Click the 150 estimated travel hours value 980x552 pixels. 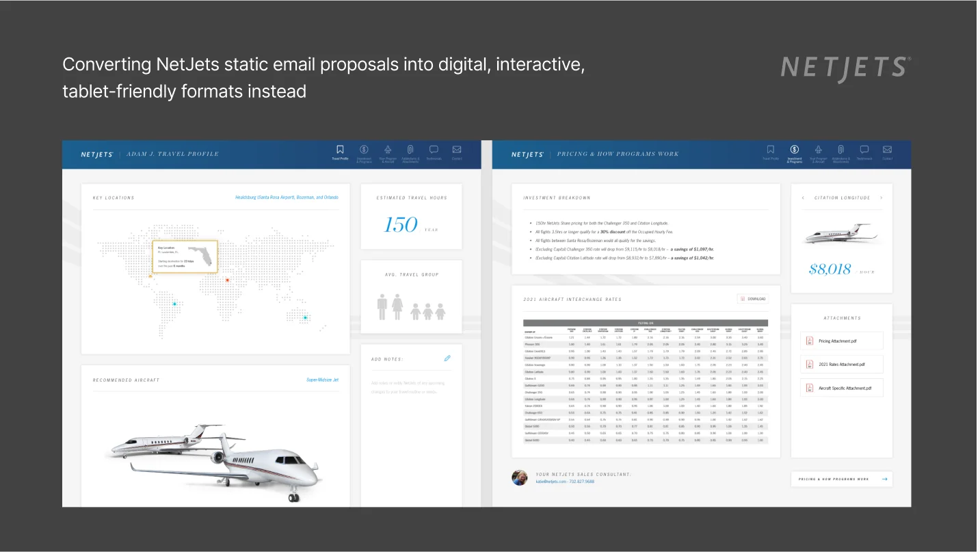tap(401, 224)
